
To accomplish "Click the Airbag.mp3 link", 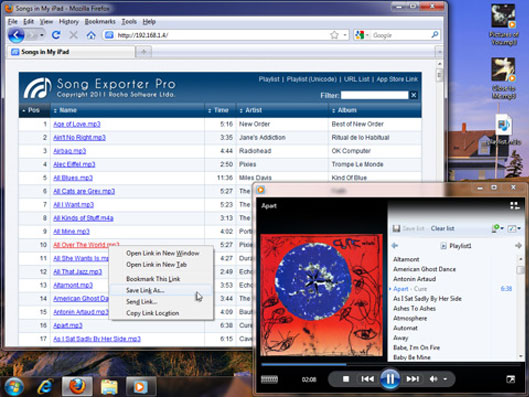I will point(70,151).
